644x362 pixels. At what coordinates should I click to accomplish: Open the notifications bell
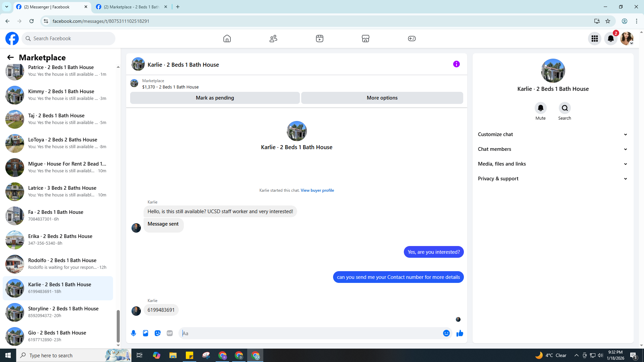pos(610,39)
